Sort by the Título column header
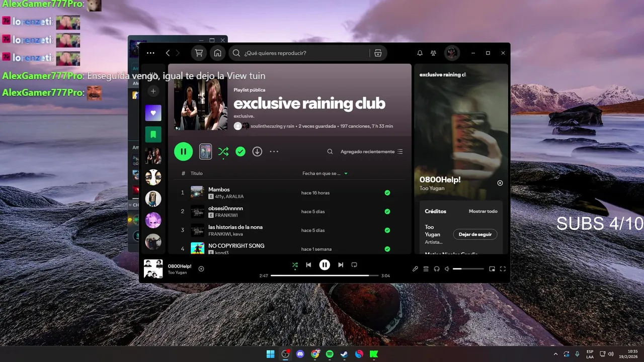 pyautogui.click(x=197, y=173)
